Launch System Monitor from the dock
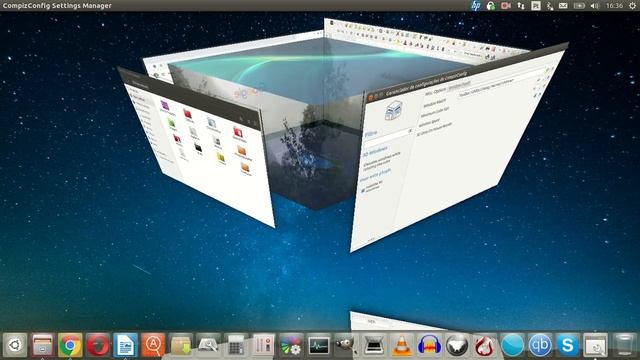 [319, 345]
